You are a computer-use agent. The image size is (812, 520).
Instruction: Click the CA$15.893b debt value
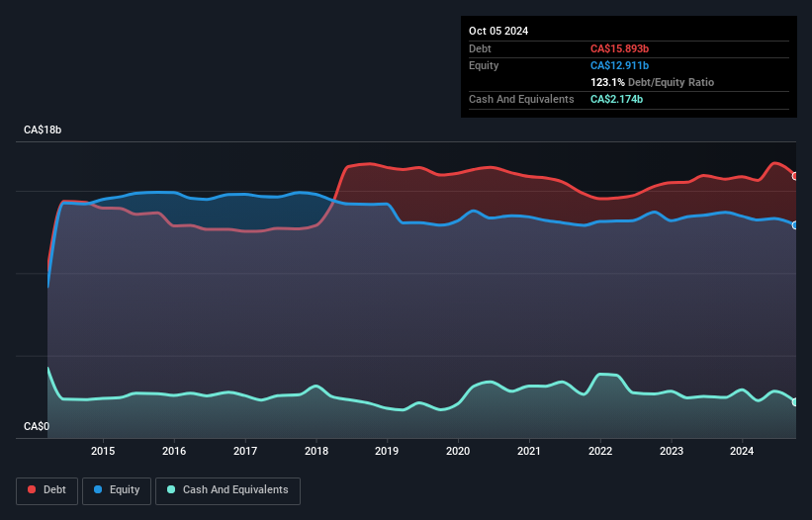point(619,48)
